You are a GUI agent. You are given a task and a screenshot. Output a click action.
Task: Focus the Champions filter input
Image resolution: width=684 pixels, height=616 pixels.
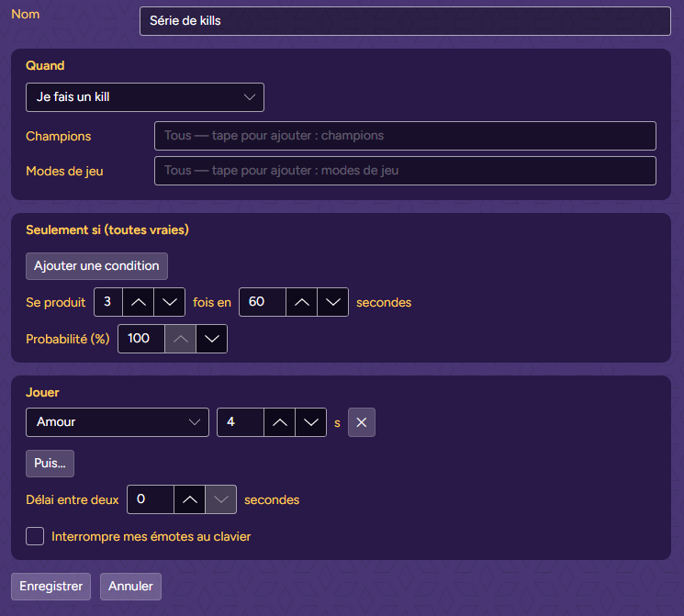pyautogui.click(x=405, y=136)
